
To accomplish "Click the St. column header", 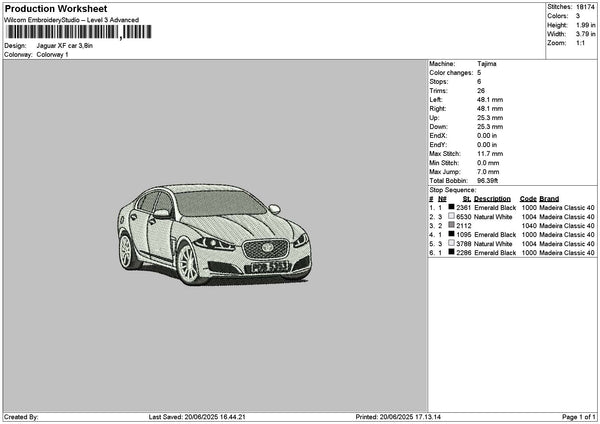I will [x=466, y=198].
